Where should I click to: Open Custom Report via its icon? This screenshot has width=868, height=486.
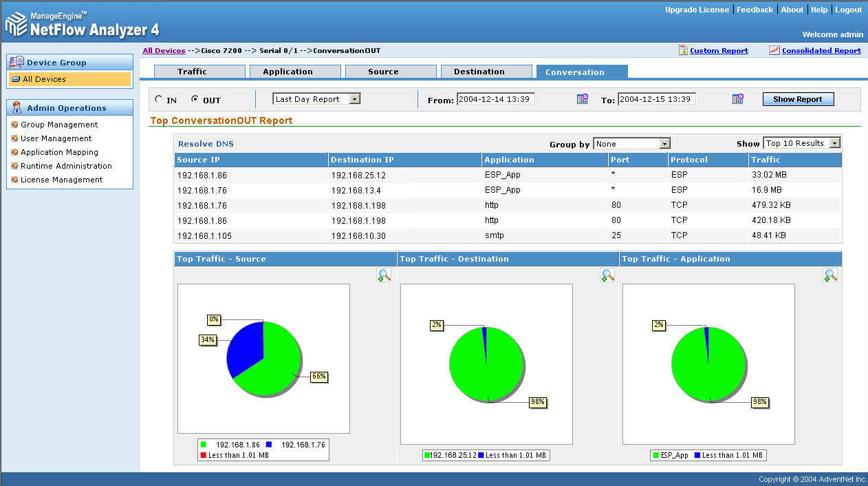[x=683, y=50]
